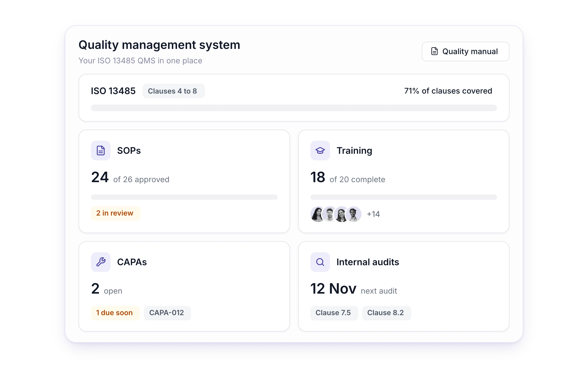Click the CAPAs wrench icon

point(101,262)
